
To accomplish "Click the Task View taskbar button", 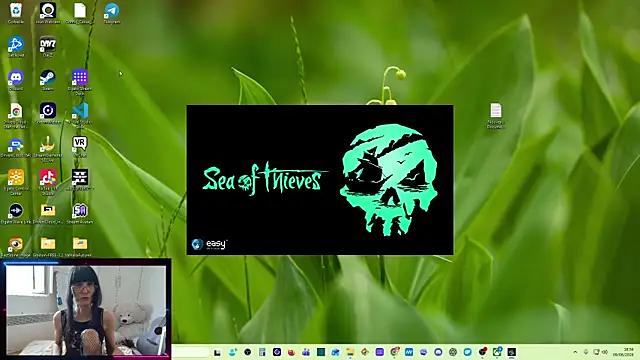I will click(217, 352).
